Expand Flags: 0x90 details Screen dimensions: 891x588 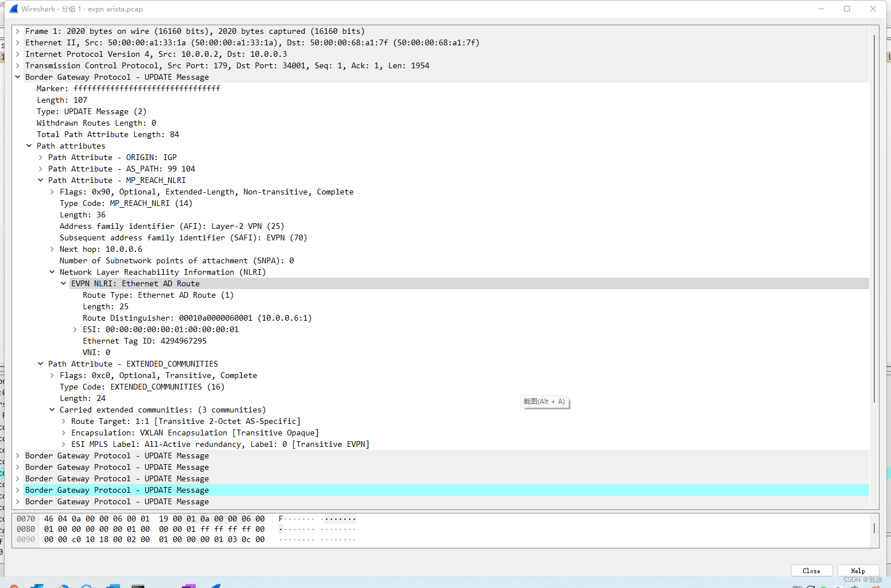52,192
